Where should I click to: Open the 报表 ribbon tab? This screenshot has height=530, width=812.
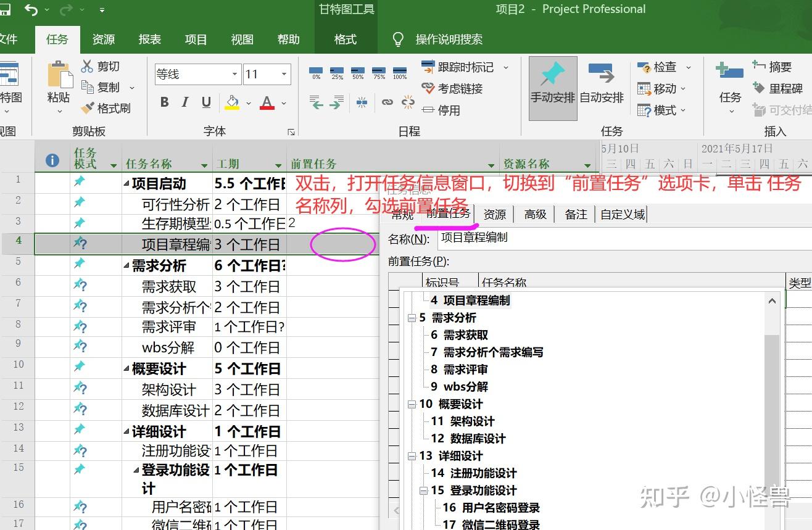tap(150, 39)
